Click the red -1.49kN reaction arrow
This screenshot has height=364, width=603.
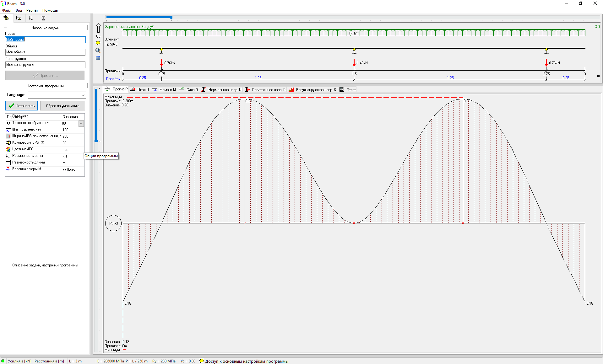pyautogui.click(x=354, y=62)
